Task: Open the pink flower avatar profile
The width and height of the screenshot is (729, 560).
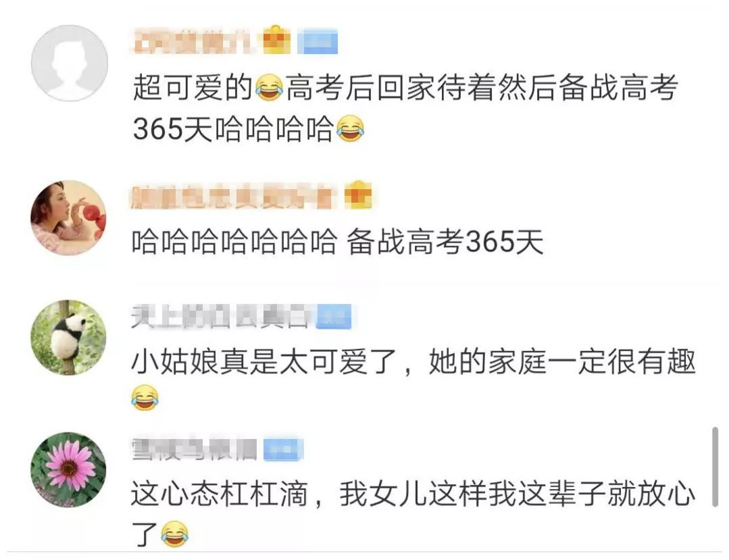Action: pyautogui.click(x=69, y=470)
